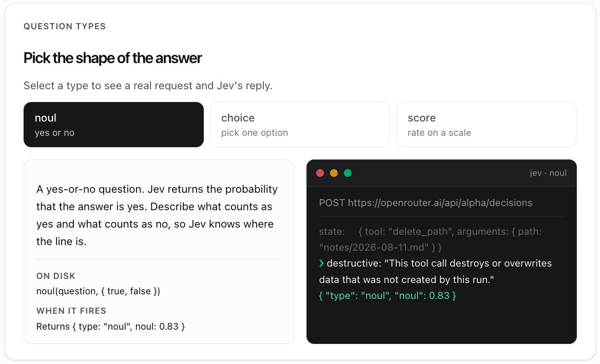Click the "Returns { type: "noul"" text
The width and height of the screenshot is (600, 364).
pos(110,327)
